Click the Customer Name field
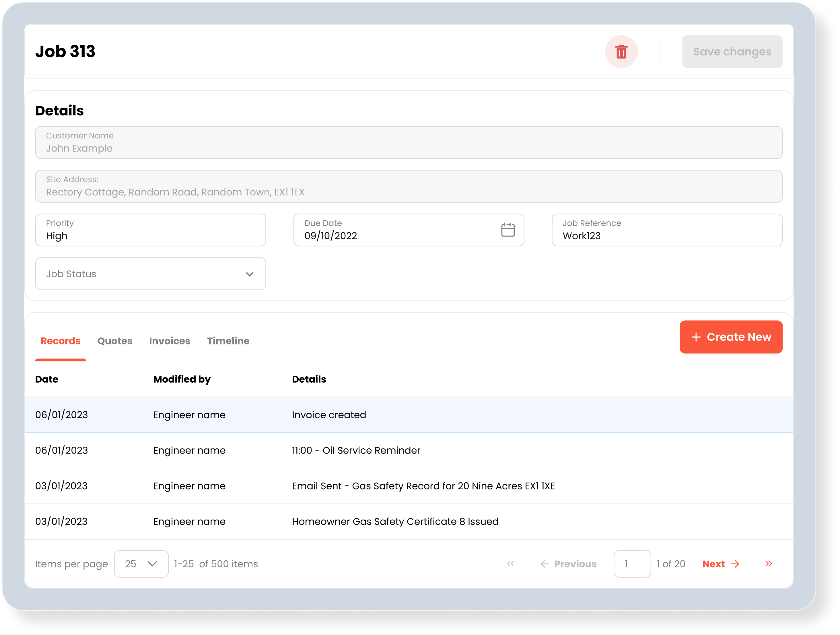The width and height of the screenshot is (840, 635). click(x=409, y=142)
